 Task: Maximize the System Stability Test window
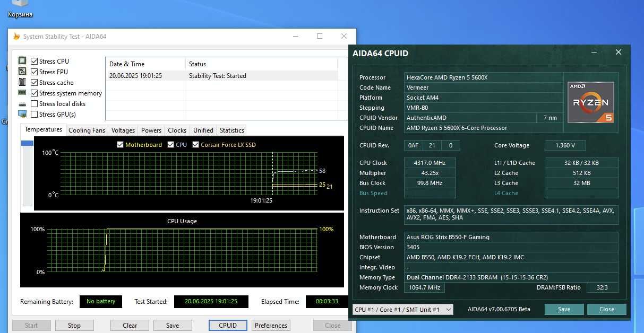[320, 37]
